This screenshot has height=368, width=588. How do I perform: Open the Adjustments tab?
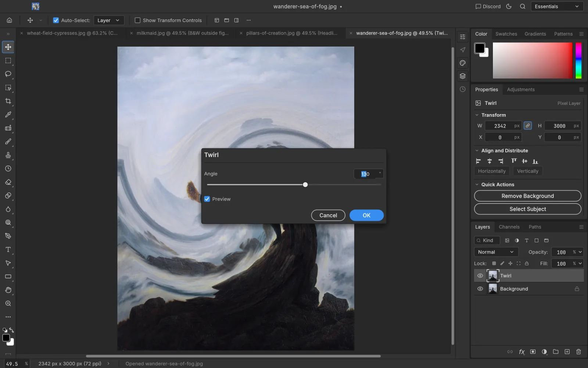[x=521, y=89]
